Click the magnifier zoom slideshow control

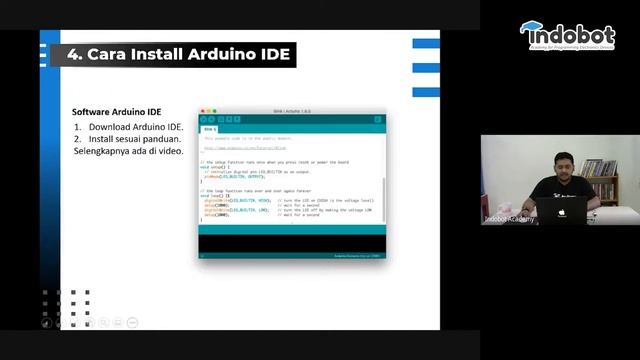point(104,323)
